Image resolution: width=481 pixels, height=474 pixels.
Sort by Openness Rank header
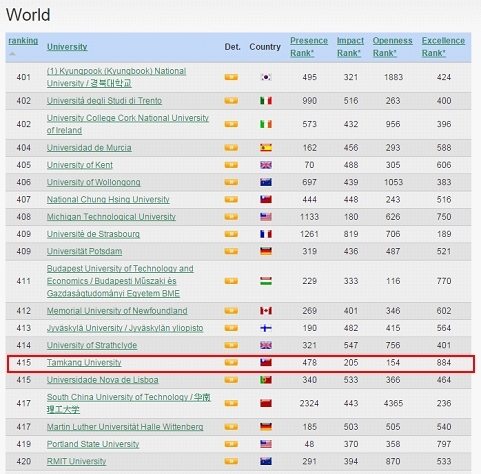pyautogui.click(x=392, y=47)
